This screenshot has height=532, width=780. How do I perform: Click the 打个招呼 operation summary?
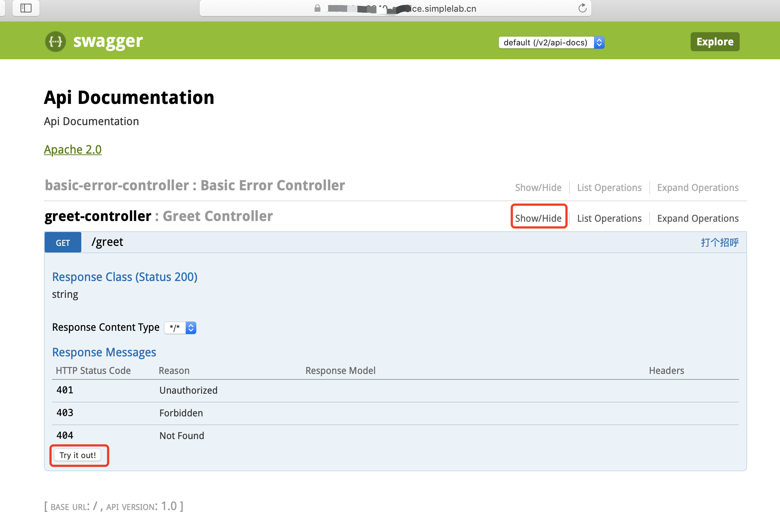[719, 242]
